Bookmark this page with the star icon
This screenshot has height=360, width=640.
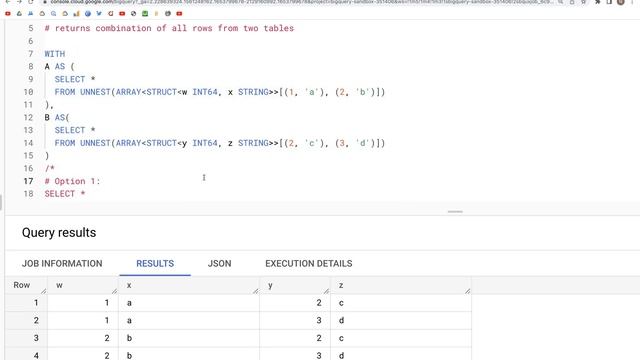[583, 2]
